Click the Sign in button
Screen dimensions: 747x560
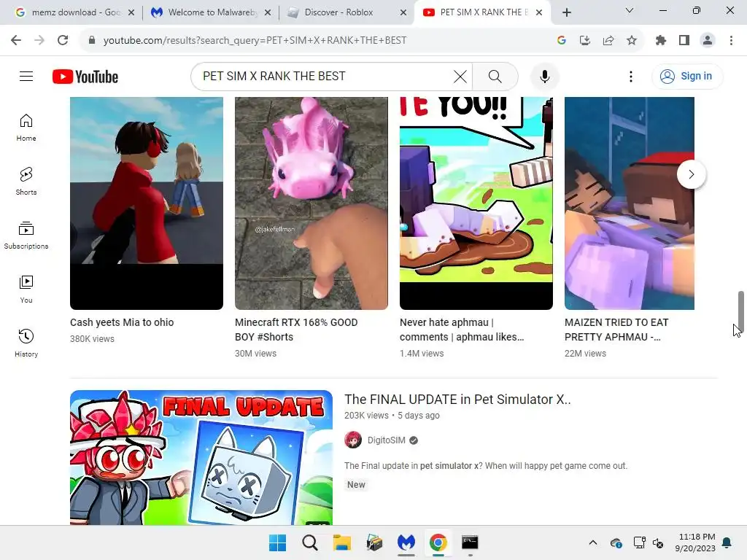tap(686, 76)
